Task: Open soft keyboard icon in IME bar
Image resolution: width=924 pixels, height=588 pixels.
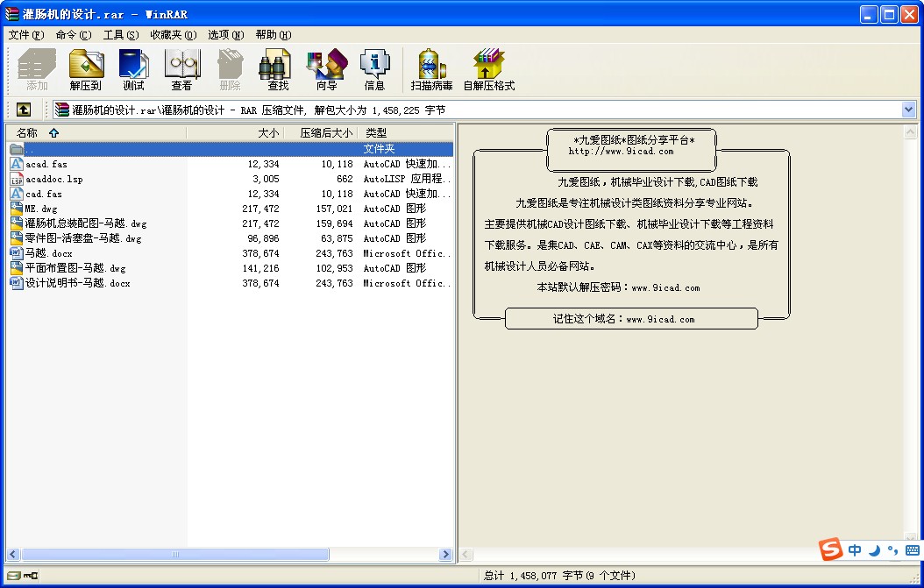Action: pos(913,550)
